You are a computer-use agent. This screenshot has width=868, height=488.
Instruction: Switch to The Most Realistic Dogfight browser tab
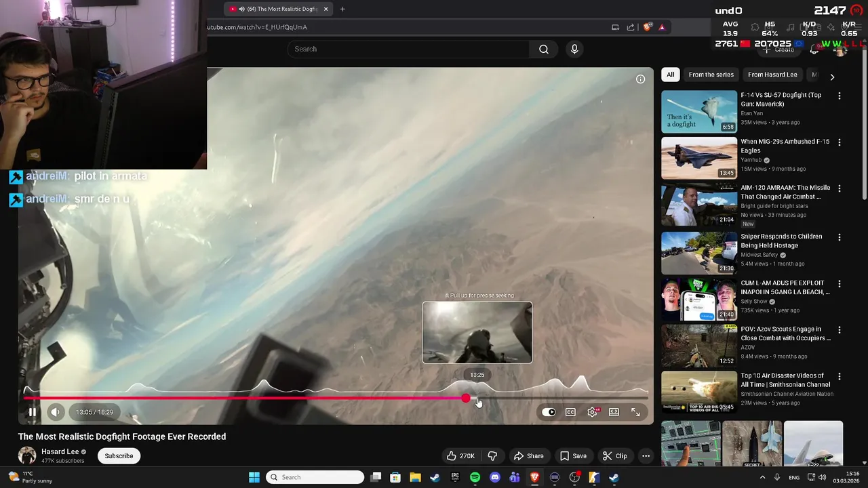(x=279, y=9)
